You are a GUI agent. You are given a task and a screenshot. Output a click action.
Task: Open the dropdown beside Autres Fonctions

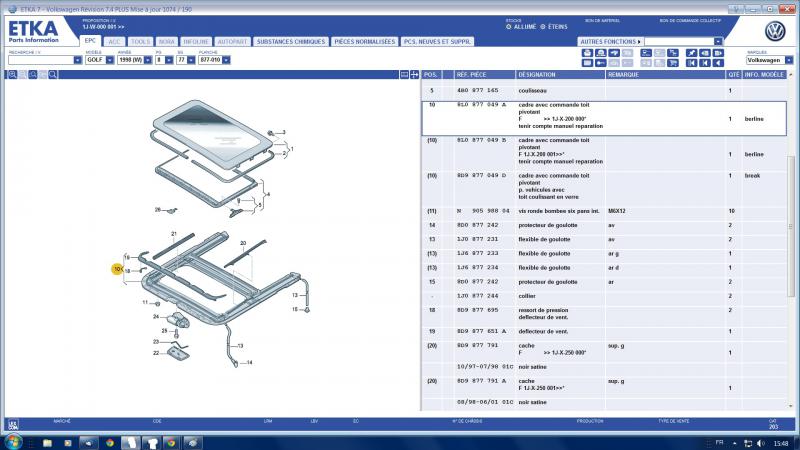(718, 41)
